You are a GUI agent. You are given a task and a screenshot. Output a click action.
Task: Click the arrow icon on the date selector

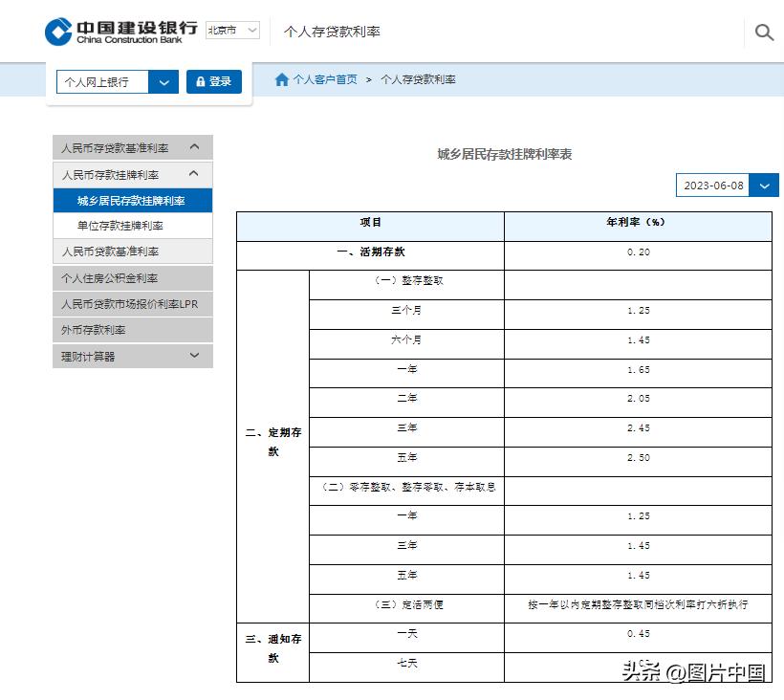click(763, 185)
